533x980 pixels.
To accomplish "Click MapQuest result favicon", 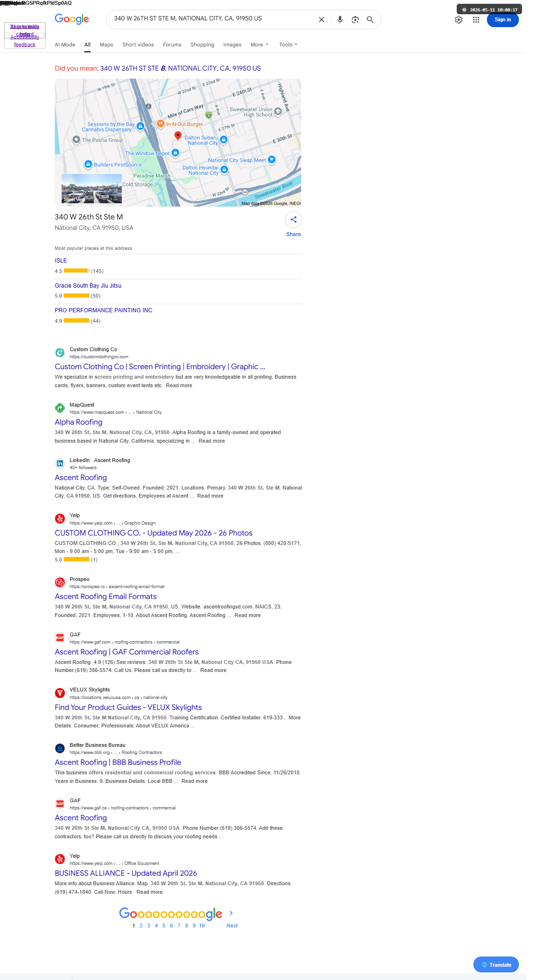I will tap(60, 408).
